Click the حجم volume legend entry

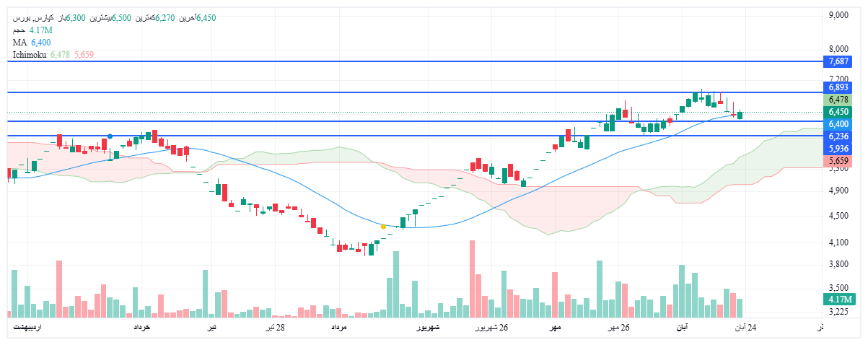(19, 30)
